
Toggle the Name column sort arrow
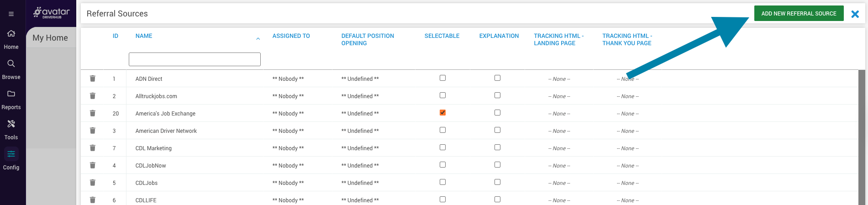coord(258,39)
